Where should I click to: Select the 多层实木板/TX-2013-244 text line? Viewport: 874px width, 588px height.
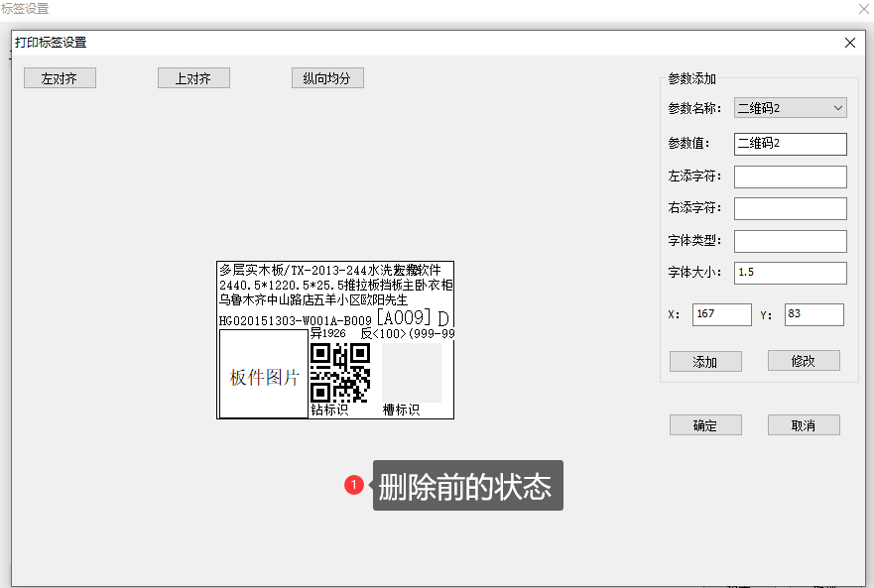(x=293, y=270)
